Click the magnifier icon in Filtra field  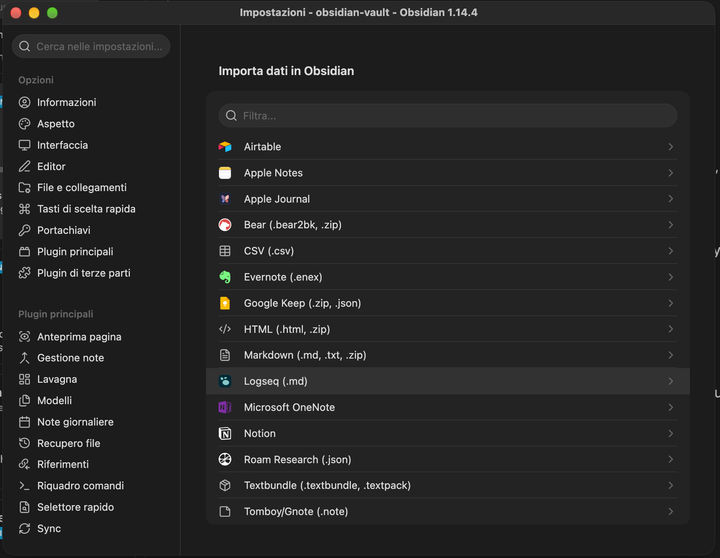click(x=231, y=116)
